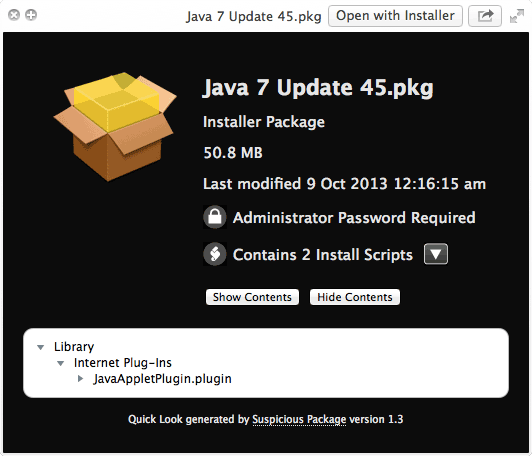
Task: Click Hide Contents button
Action: (x=355, y=297)
